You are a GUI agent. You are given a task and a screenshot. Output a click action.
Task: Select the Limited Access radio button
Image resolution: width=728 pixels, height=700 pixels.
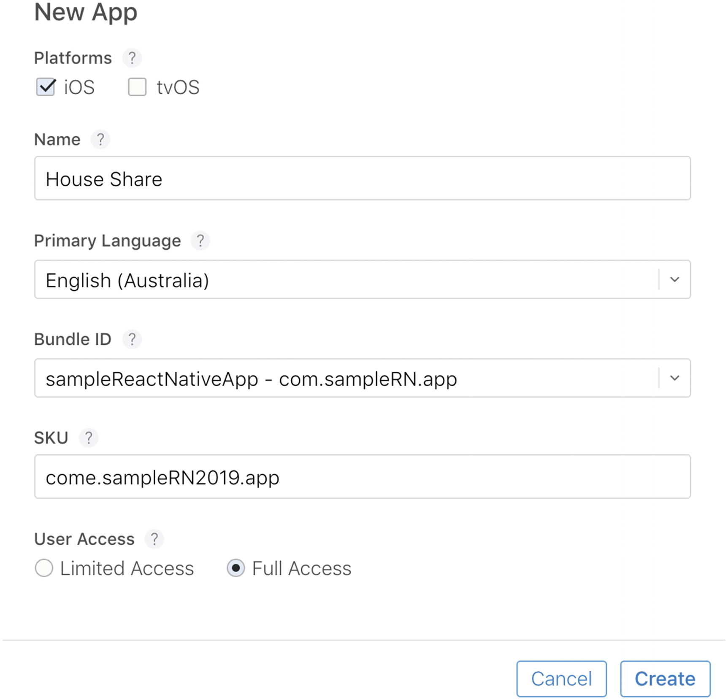point(44,568)
